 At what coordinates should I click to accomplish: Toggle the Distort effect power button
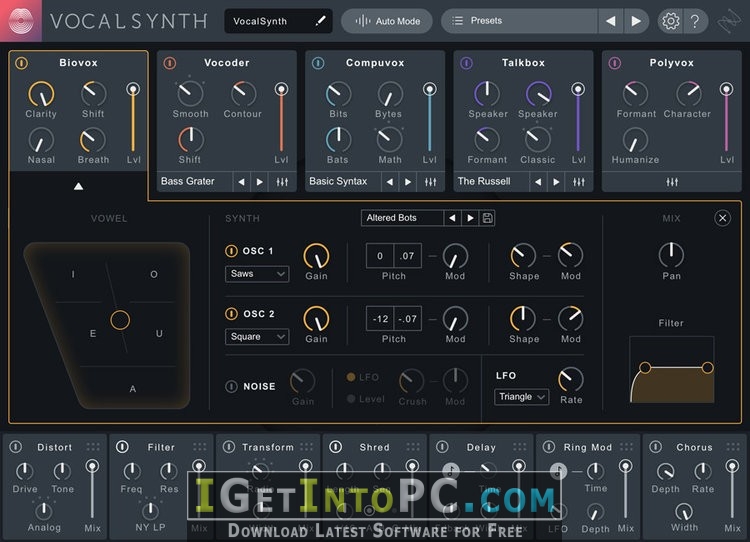pyautogui.click(x=16, y=447)
